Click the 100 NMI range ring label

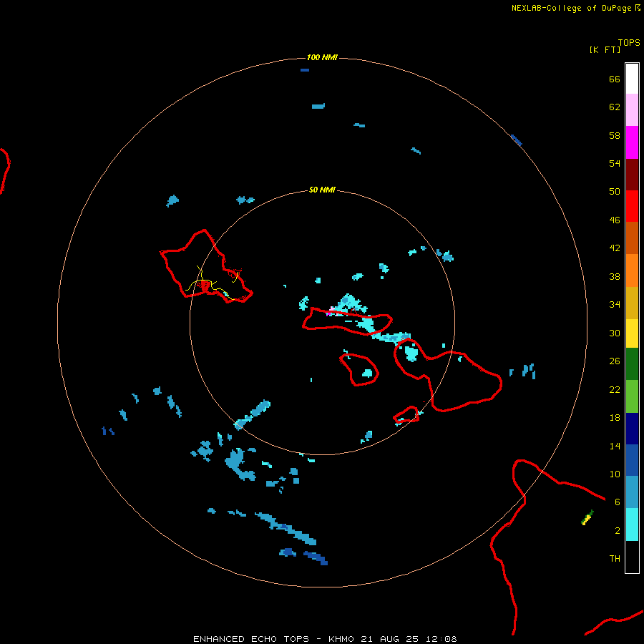322,57
